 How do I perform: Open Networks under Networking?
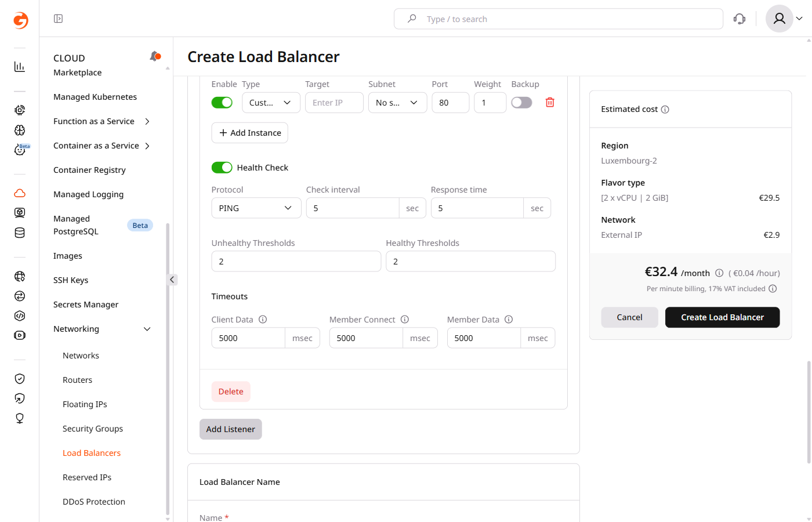[81, 356]
